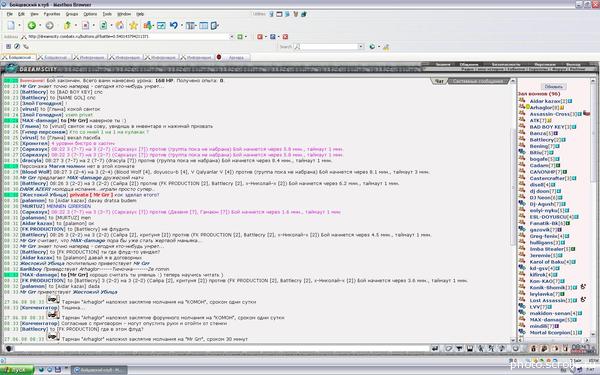Expand the Refresh dropdown arrow
Screen dimensions: 600x375
pos(111,26)
